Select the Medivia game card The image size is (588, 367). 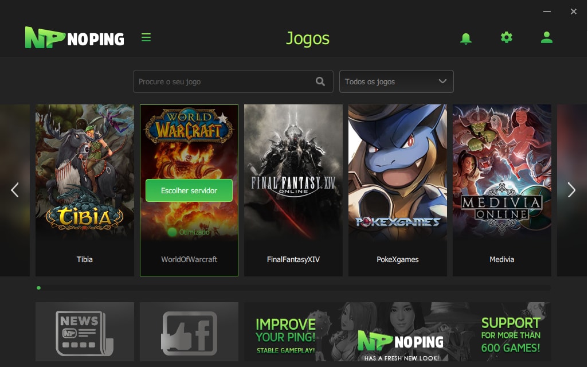[502, 189]
